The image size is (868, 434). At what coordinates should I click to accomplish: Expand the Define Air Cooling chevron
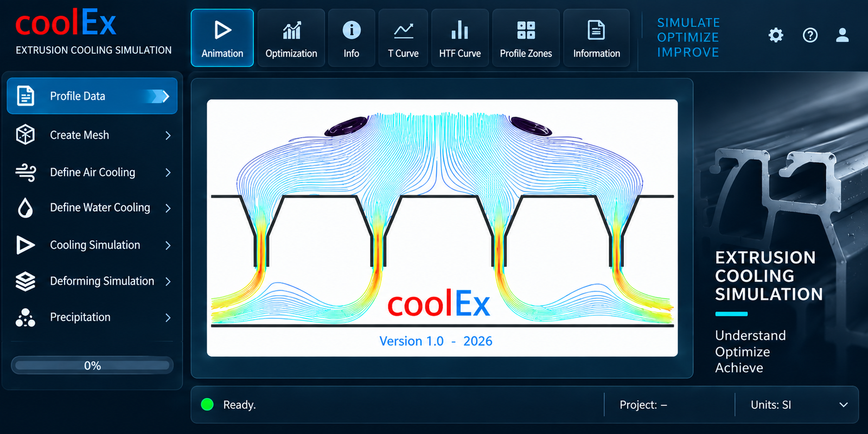click(x=168, y=173)
